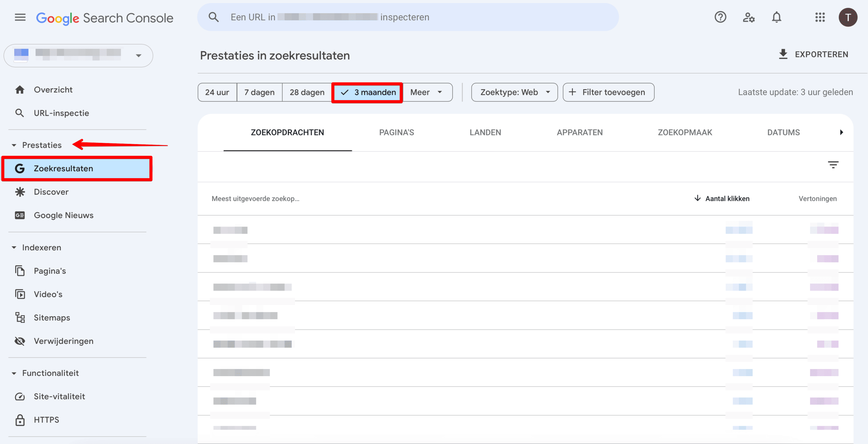Switch to the Apparaten tab

[579, 132]
